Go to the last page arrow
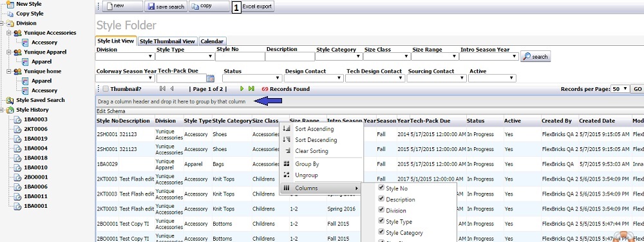644x242 pixels. click(251, 88)
